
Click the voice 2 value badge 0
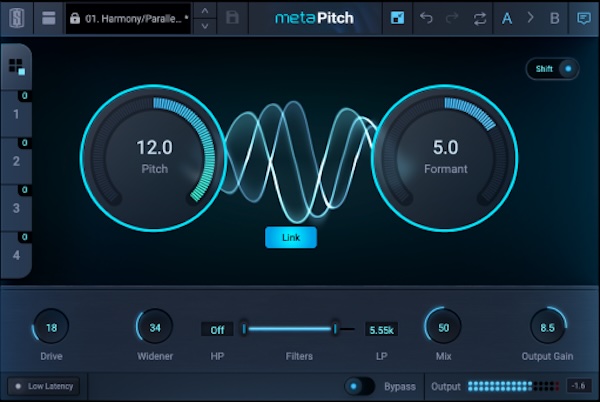pos(24,143)
